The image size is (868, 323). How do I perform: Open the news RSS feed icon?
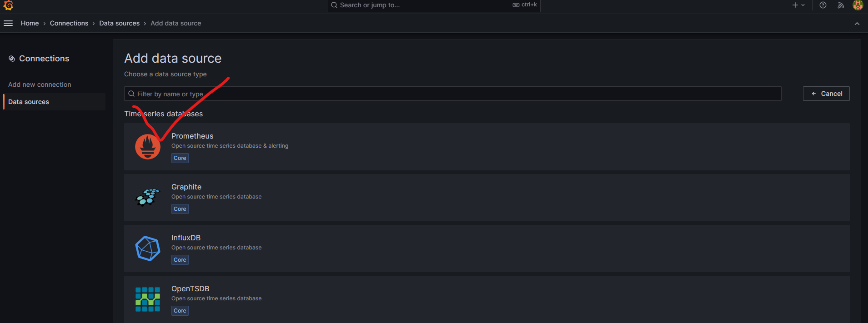[x=841, y=5]
